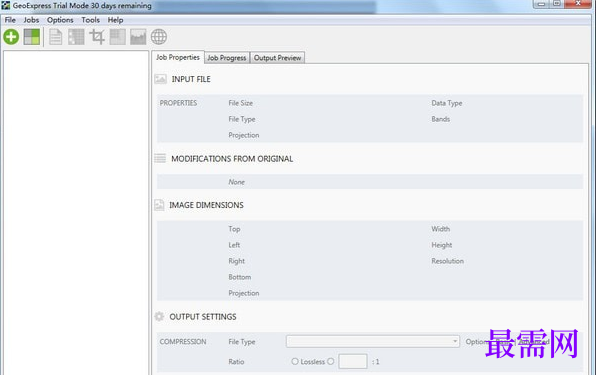Select the custom ratio radio button

pyautogui.click(x=330, y=361)
